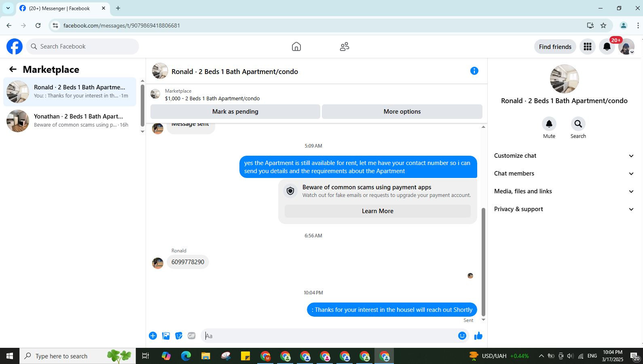643x364 pixels.
Task: Go back using the Marketplace arrow
Action: pyautogui.click(x=13, y=70)
